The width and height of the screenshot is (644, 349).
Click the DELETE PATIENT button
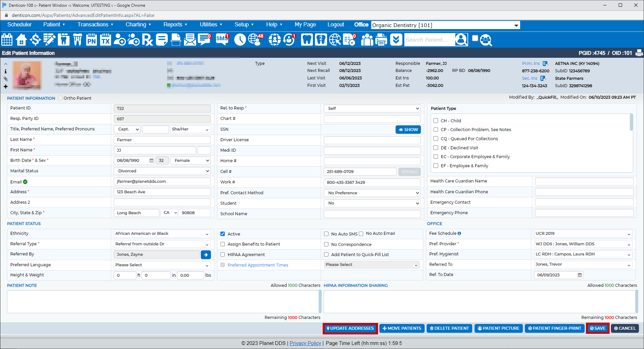[449, 328]
